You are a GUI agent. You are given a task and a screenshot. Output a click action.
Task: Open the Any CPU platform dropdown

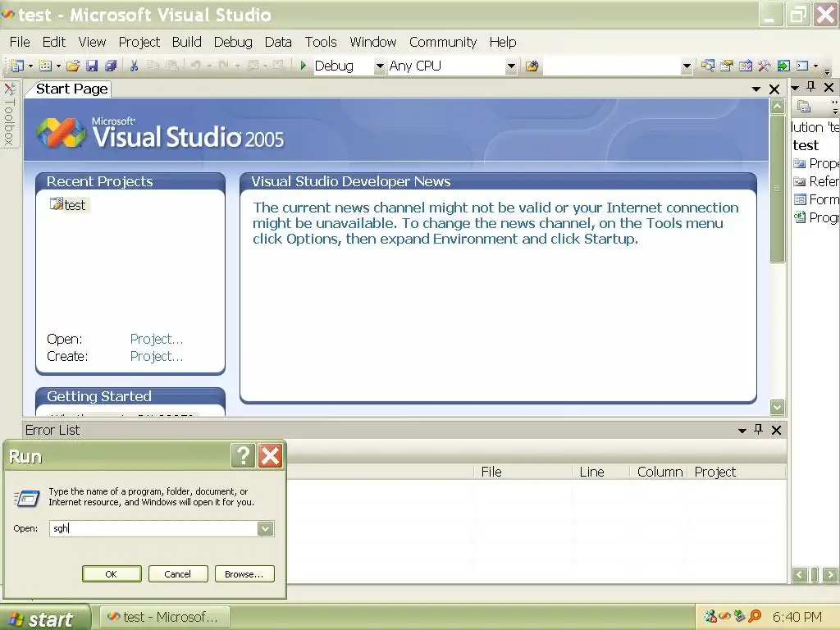[511, 66]
